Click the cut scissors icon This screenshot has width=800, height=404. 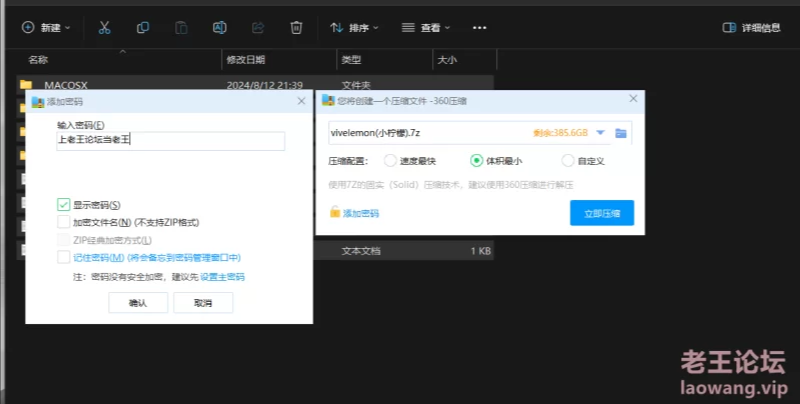coord(104,28)
